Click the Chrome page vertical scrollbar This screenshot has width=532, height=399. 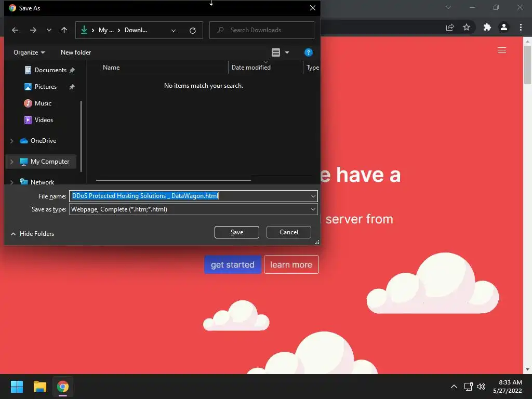pos(528,64)
